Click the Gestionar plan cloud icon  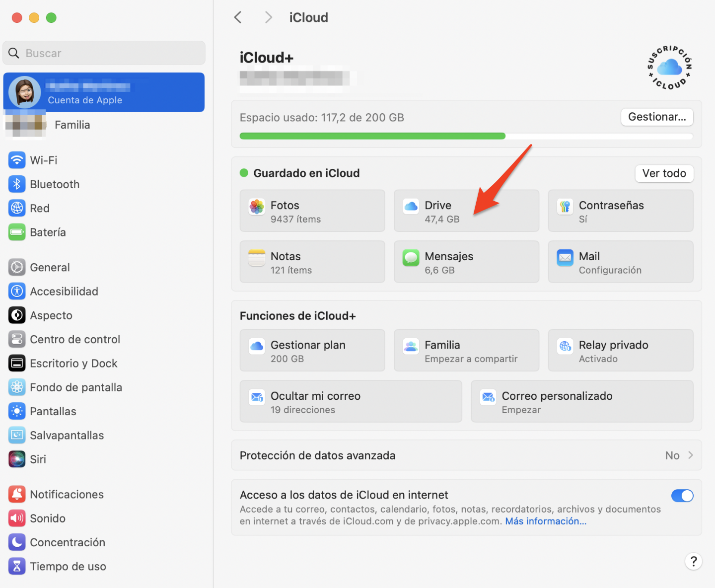257,346
